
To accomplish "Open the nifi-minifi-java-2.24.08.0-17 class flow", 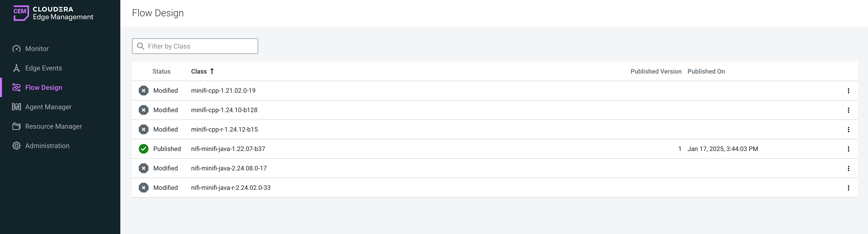I will (x=229, y=168).
